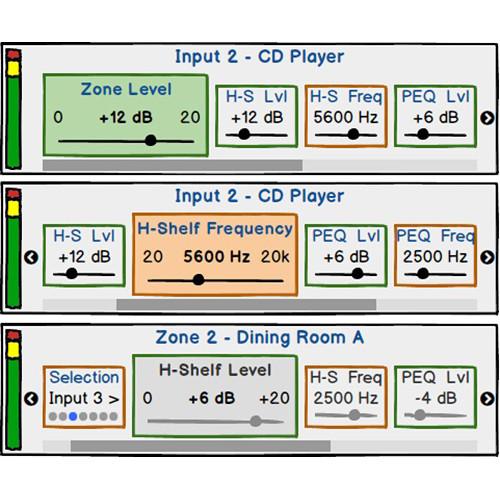This screenshot has height=500, width=500.
Task: Click mini slider in PEQ Lvl -4 dB card
Action: tap(435, 415)
